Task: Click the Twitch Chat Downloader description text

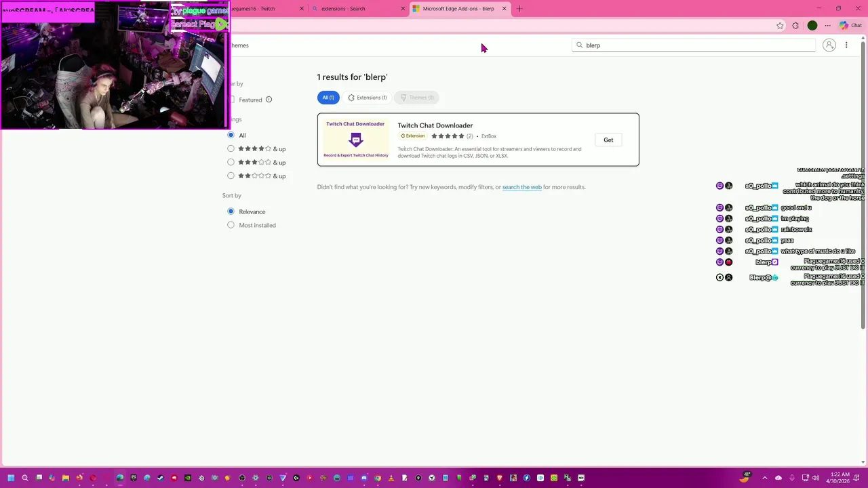Action: tap(490, 152)
